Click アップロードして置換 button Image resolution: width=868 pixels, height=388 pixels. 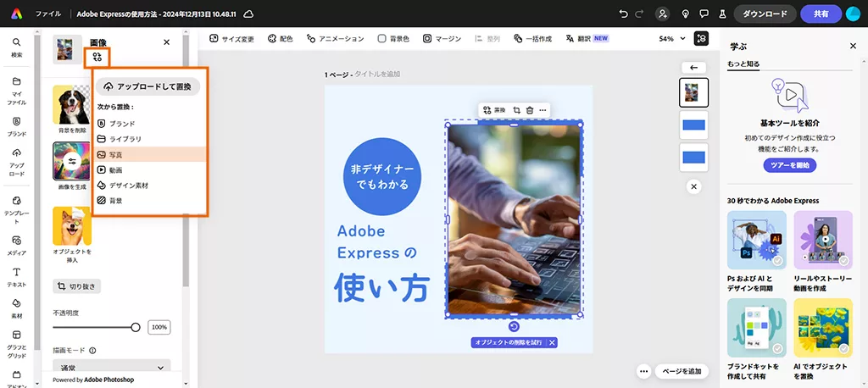pyautogui.click(x=147, y=87)
